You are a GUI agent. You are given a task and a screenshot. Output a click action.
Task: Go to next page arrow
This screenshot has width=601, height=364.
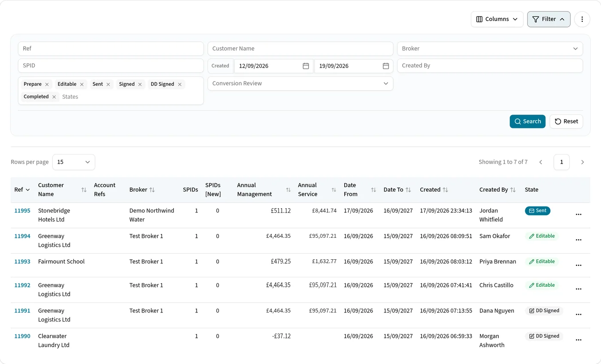(x=583, y=162)
